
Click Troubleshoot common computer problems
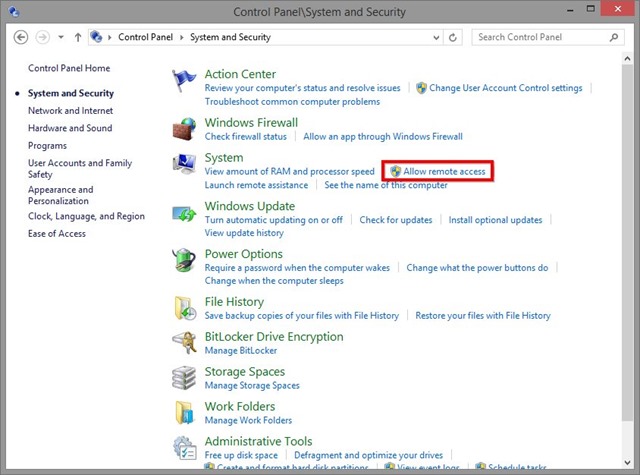(x=292, y=102)
